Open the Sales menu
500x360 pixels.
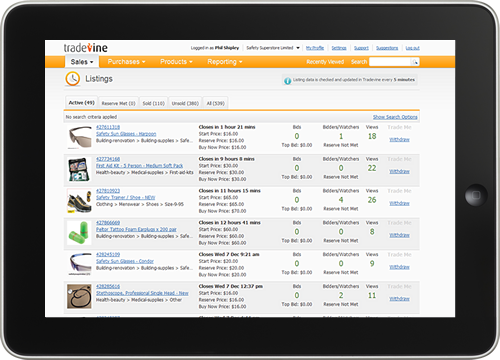[82, 62]
